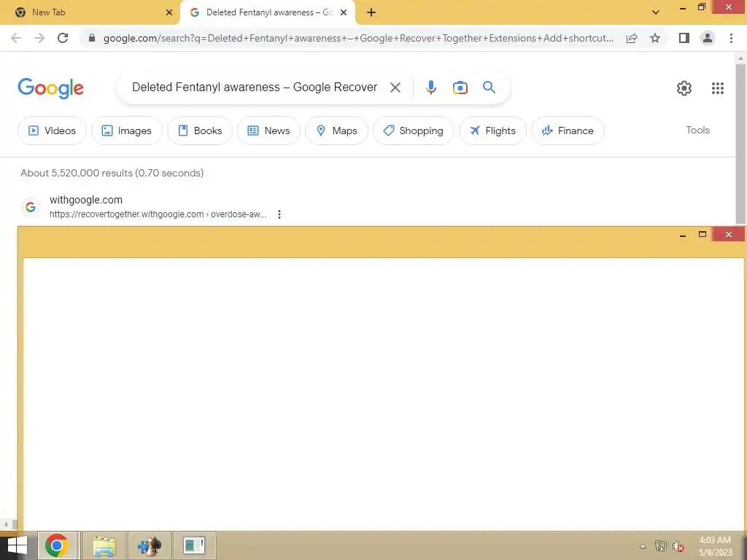
Task: View site information via the lock icon
Action: tap(92, 38)
